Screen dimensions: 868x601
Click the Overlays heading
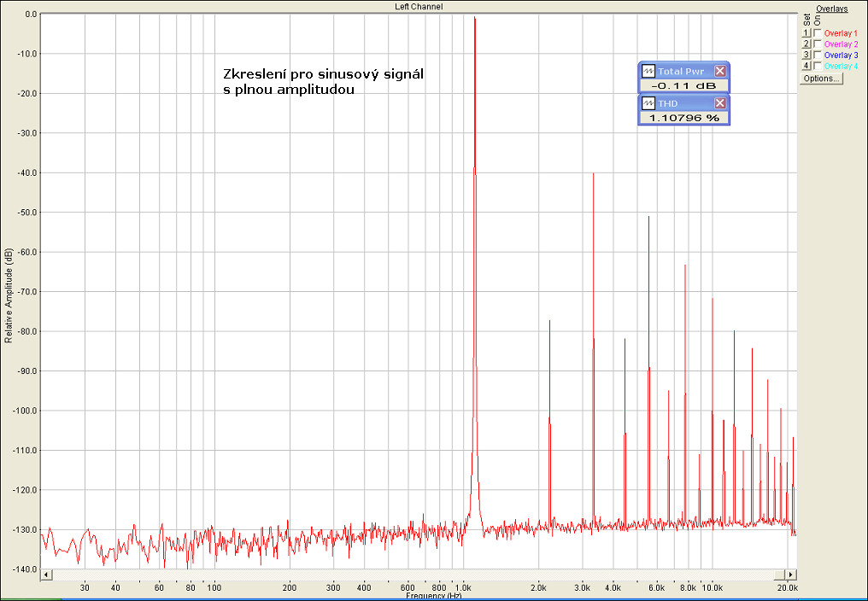pyautogui.click(x=831, y=9)
